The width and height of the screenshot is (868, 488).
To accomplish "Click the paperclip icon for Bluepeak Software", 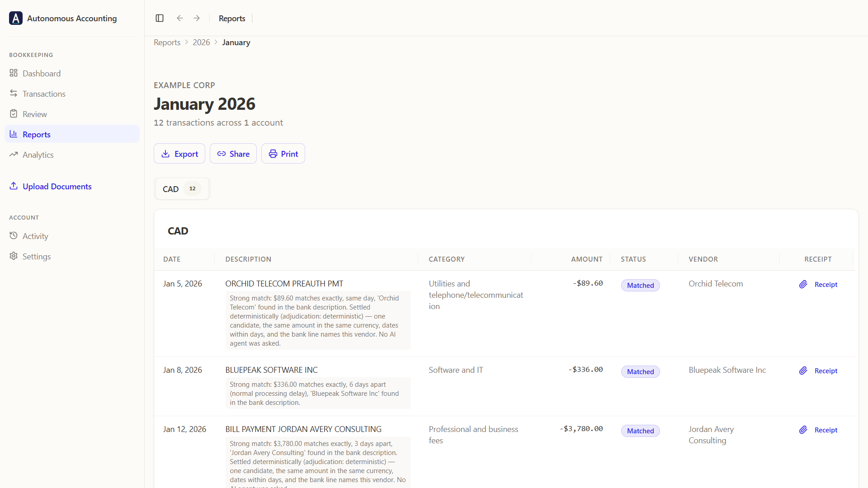I will (x=803, y=371).
